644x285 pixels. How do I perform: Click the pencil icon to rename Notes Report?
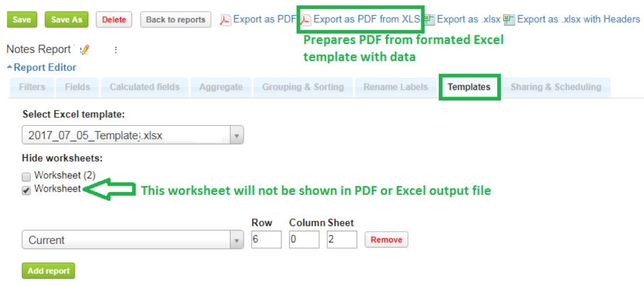pyautogui.click(x=85, y=50)
